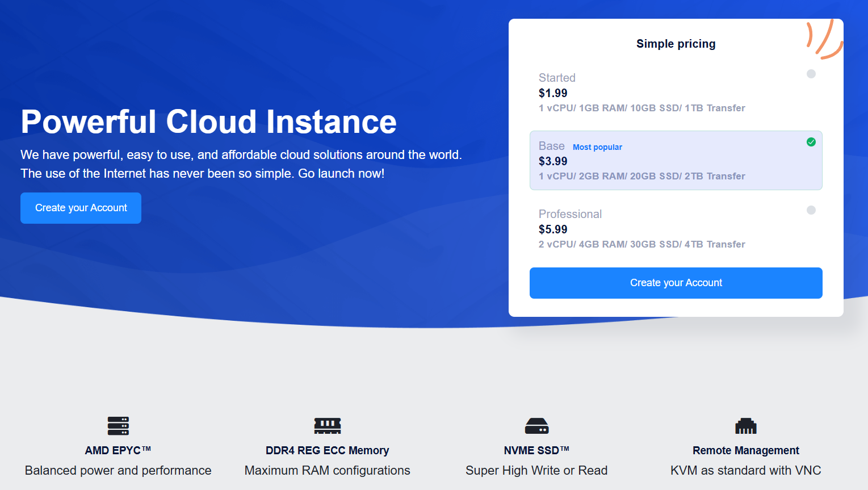This screenshot has height=490, width=868.
Task: Click the green checkmark on Base plan
Action: pyautogui.click(x=811, y=142)
